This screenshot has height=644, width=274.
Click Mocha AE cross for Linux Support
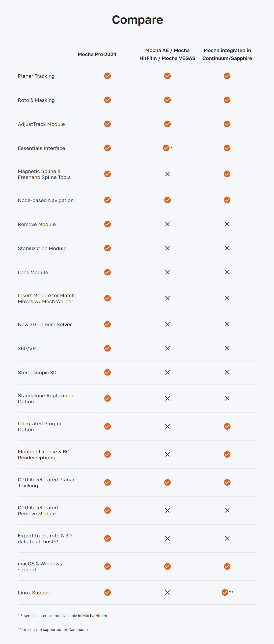(167, 592)
